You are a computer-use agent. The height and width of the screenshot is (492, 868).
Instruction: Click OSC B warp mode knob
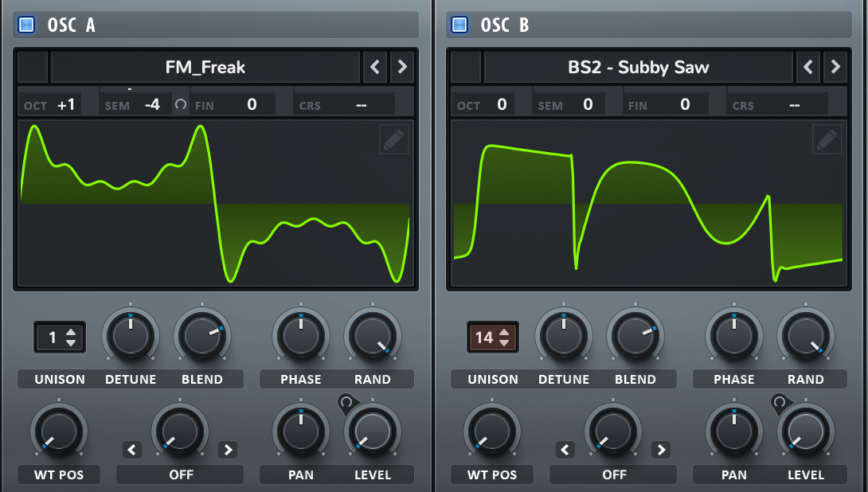(613, 431)
